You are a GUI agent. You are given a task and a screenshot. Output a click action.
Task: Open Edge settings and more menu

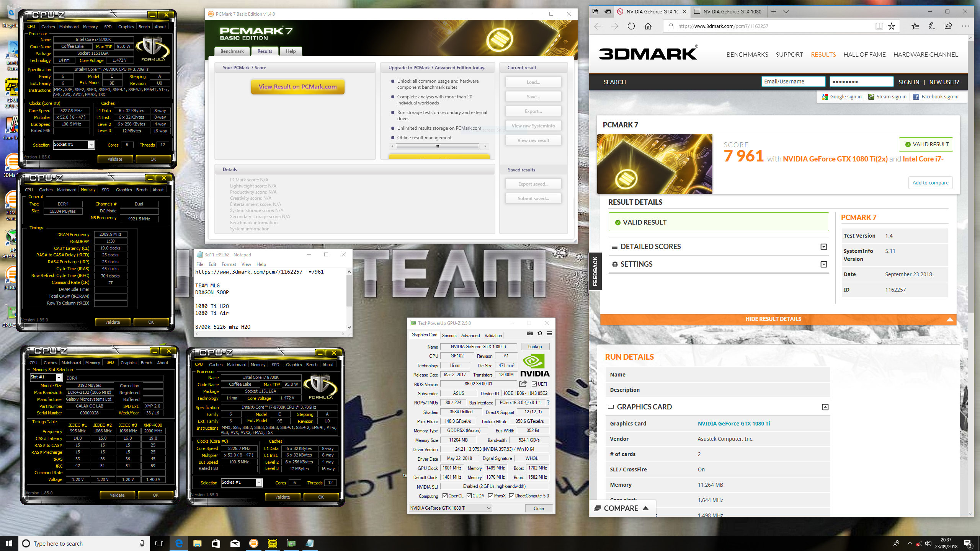[965, 26]
